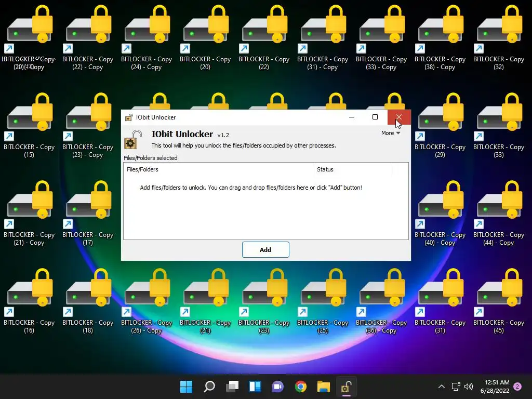Select the BITLOCKER - Copy (20) shortcut

tap(205, 37)
